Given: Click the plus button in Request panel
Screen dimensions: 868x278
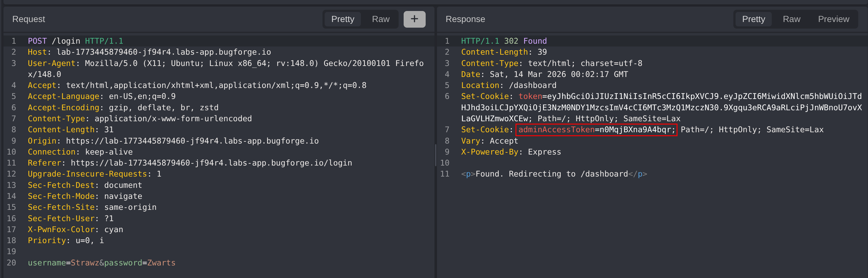Looking at the screenshot, I should (414, 19).
